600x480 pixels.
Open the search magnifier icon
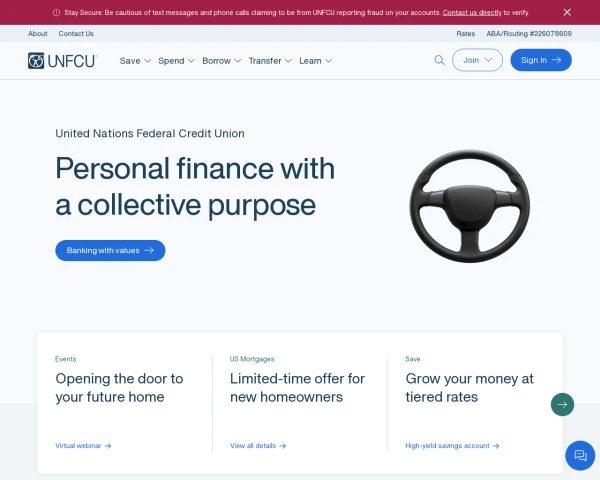(x=439, y=60)
